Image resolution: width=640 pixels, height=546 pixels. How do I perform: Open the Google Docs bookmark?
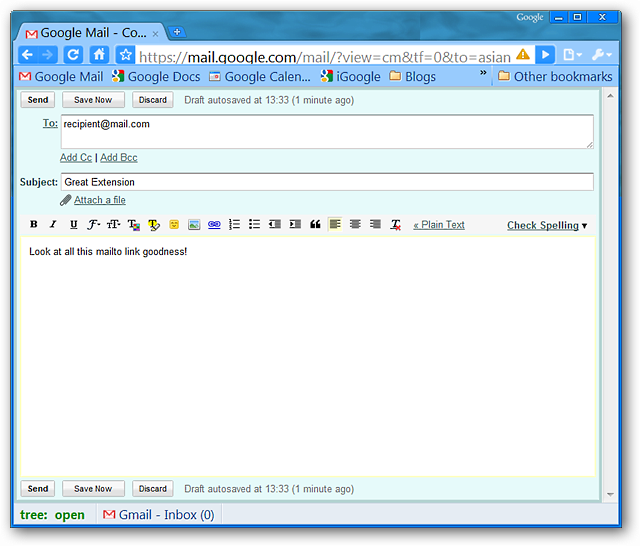(x=156, y=76)
